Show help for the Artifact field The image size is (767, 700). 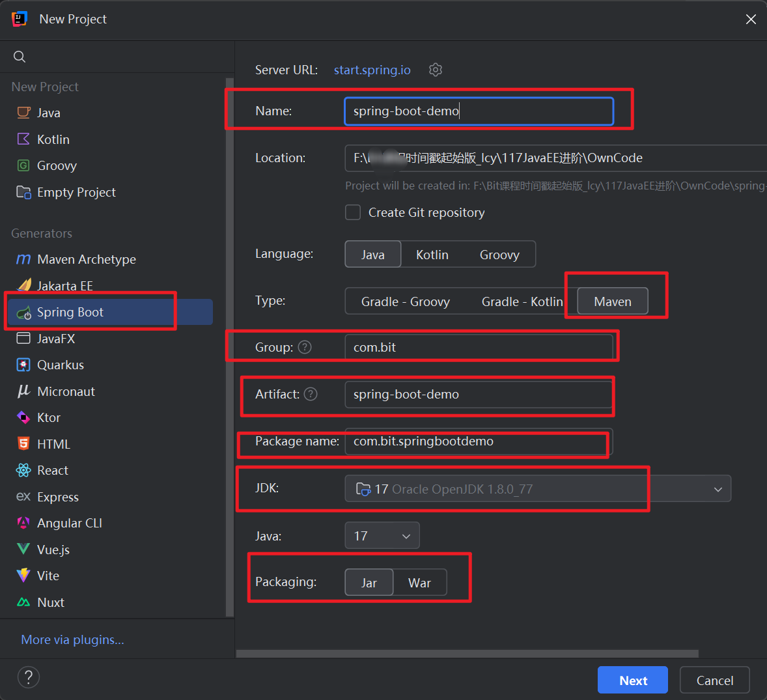311,394
